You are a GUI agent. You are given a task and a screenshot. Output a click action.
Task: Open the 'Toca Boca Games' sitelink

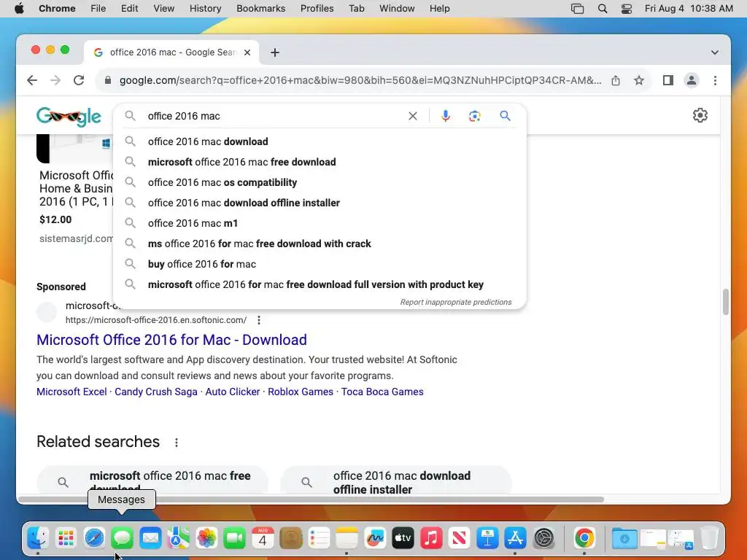coord(382,392)
